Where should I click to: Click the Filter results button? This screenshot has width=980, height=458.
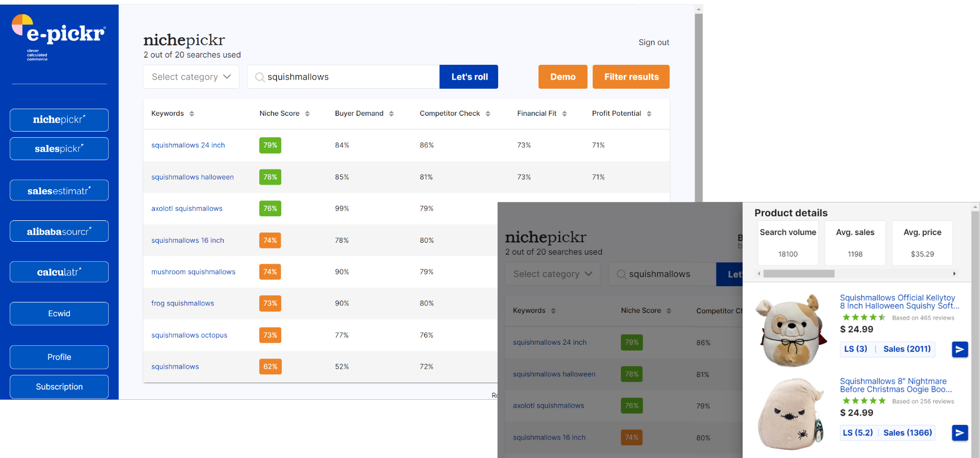pos(631,77)
